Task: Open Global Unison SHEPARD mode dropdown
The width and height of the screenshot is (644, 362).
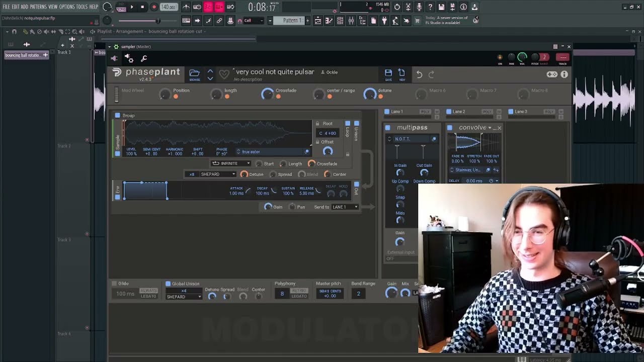Action: pyautogui.click(x=184, y=297)
